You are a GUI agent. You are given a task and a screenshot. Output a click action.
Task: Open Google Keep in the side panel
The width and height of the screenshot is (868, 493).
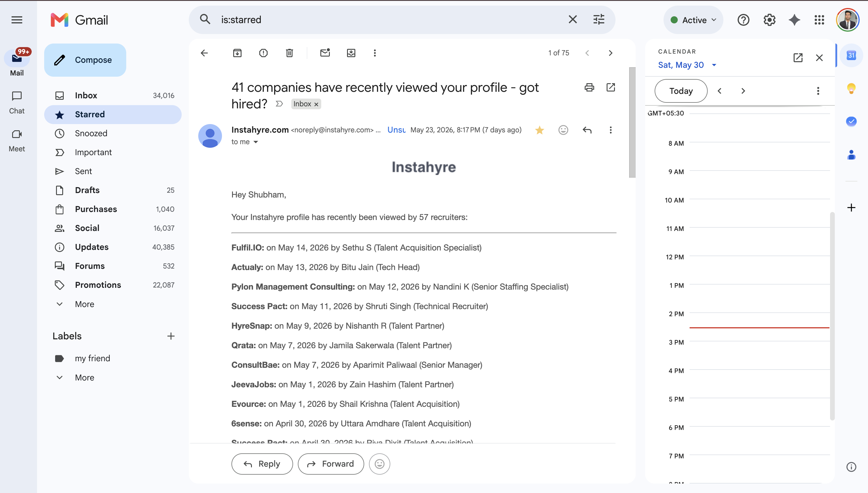[x=851, y=88]
